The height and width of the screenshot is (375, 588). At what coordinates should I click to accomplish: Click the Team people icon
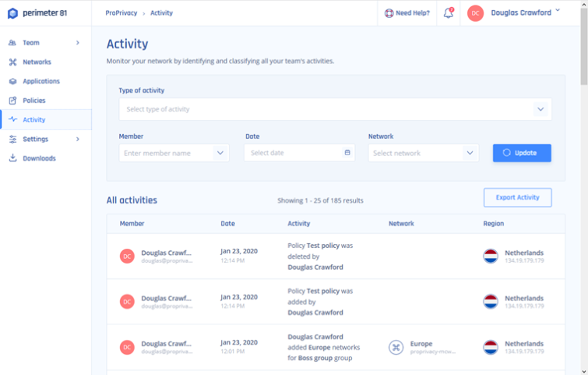point(12,43)
